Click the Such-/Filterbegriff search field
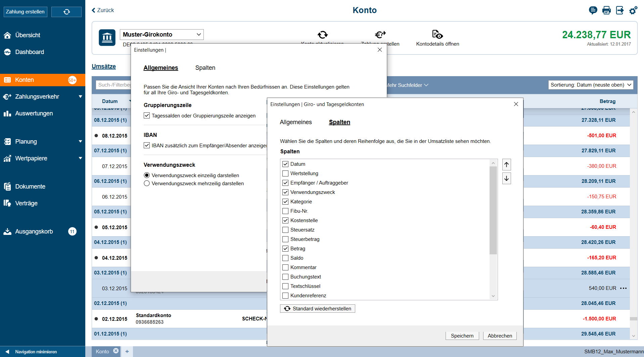644x357 pixels. pos(114,85)
